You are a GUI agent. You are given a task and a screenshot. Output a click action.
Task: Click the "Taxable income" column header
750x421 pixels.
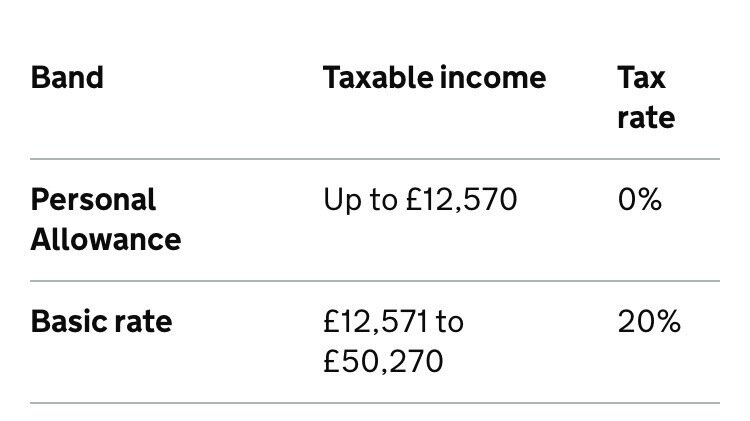tap(434, 78)
